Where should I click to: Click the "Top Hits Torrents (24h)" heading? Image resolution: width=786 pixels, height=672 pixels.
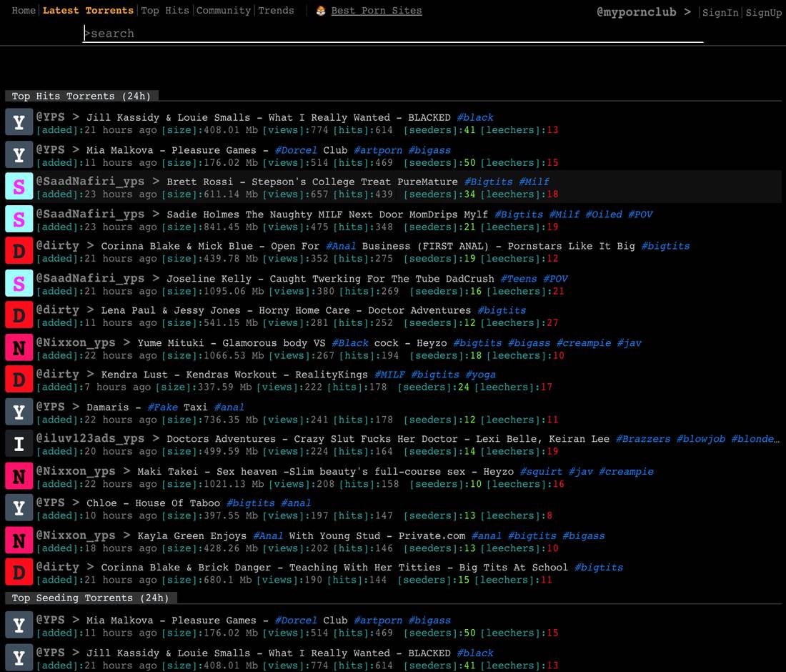[81, 96]
